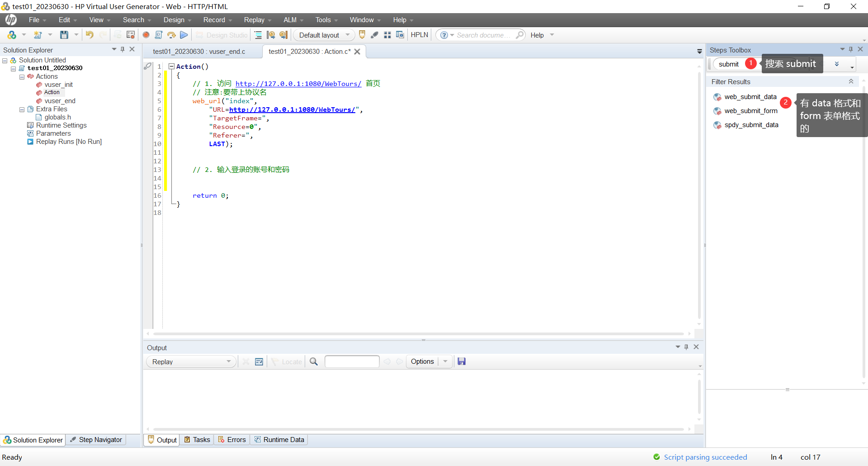Open the Runtime Data tab
The image size is (868, 466).
point(279,440)
